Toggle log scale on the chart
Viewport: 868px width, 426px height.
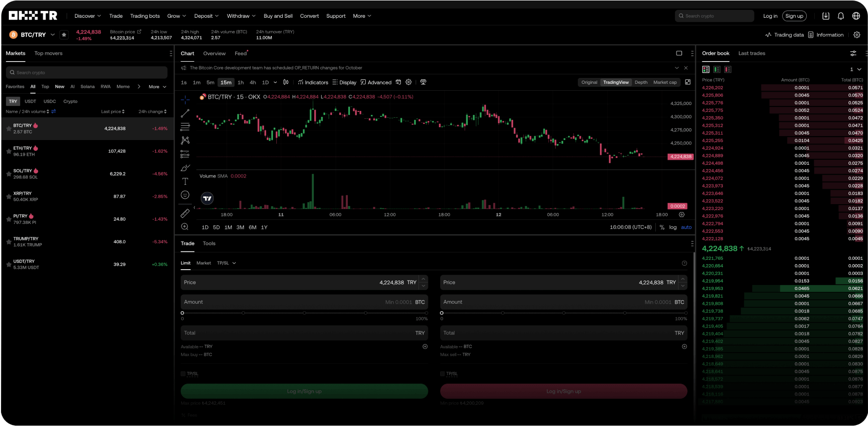click(x=673, y=227)
